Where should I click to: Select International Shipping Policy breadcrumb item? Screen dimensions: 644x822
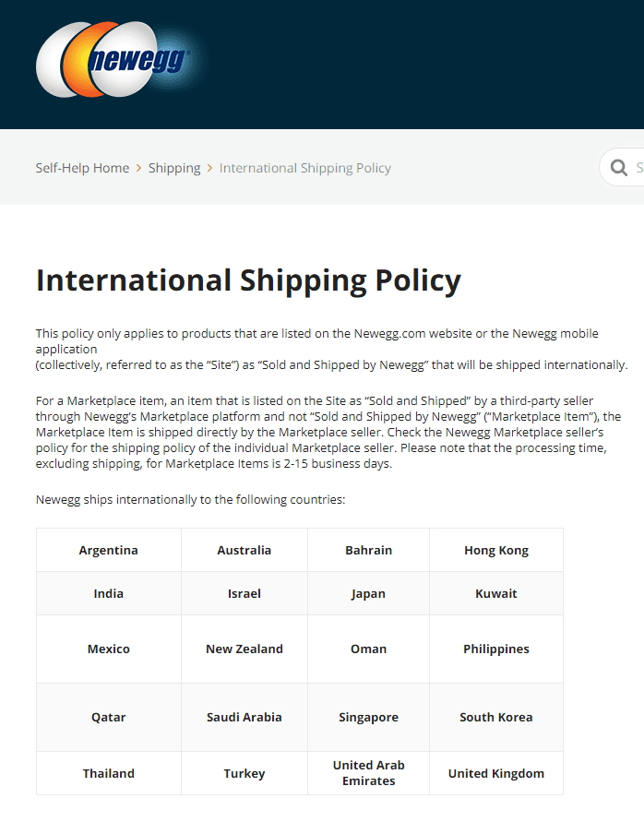click(305, 168)
